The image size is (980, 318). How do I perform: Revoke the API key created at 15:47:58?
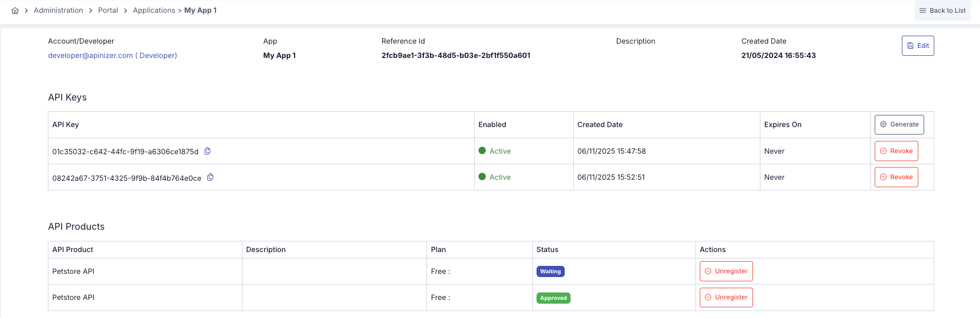[x=896, y=151]
